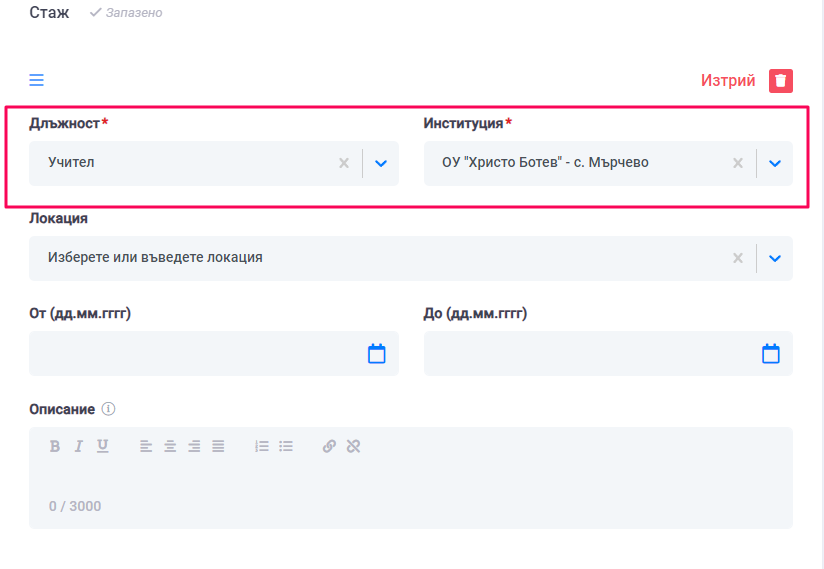Expand the Локация dropdown
This screenshot has height=569, width=824.
[x=774, y=258]
